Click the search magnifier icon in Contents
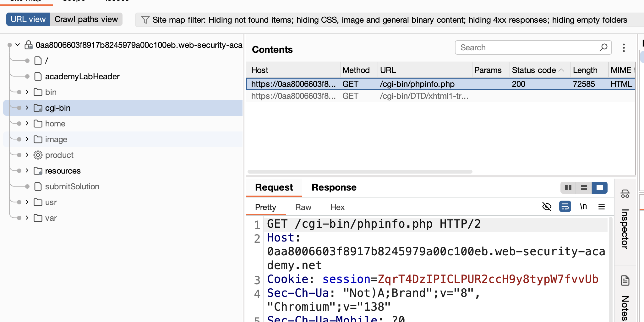Image resolution: width=644 pixels, height=322 pixels. click(x=603, y=47)
